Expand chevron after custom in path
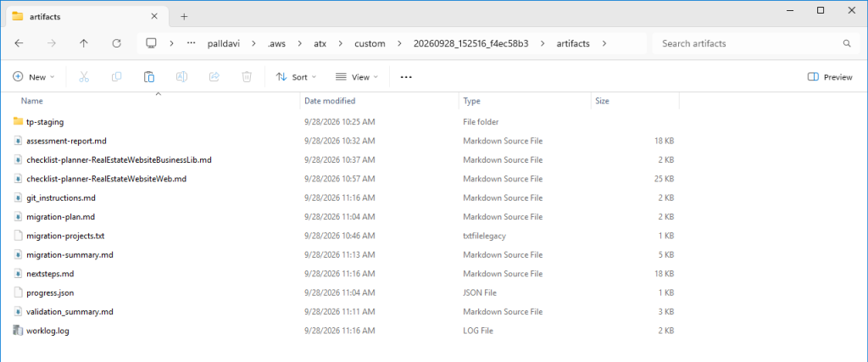Screen dimensions: 868x362 point(399,43)
